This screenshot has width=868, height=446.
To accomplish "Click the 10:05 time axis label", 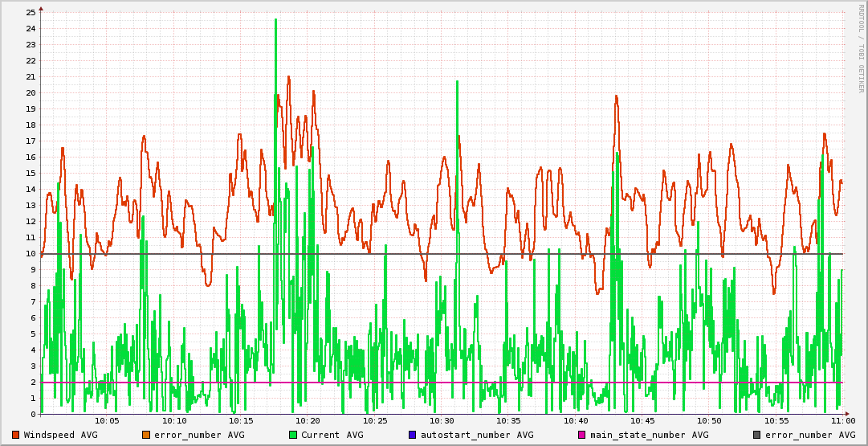I will click(x=108, y=421).
